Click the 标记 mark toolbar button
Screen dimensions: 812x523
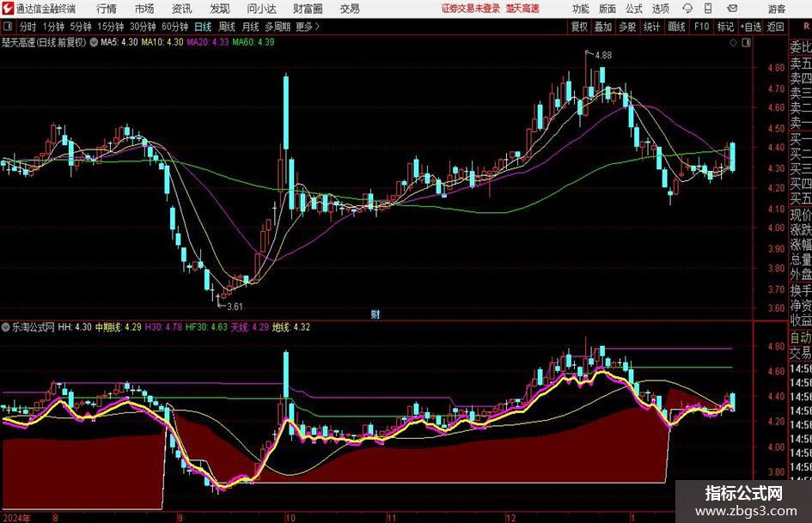pyautogui.click(x=725, y=27)
